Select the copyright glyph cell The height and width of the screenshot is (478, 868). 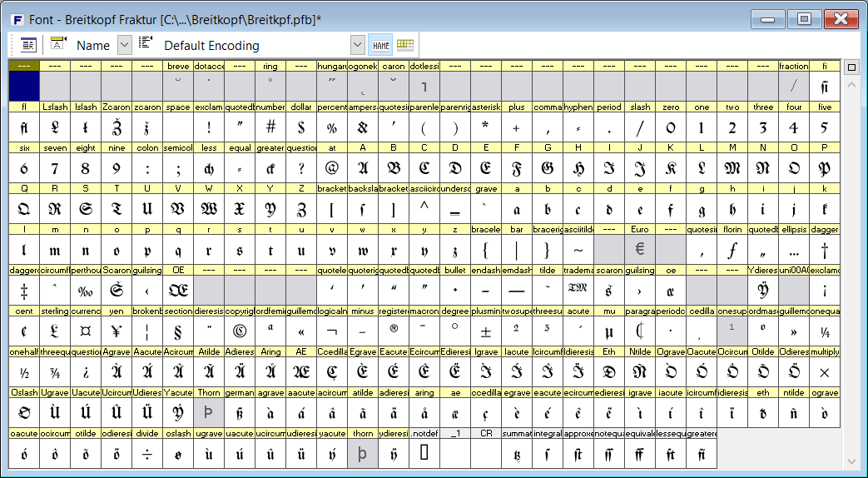coord(240,329)
